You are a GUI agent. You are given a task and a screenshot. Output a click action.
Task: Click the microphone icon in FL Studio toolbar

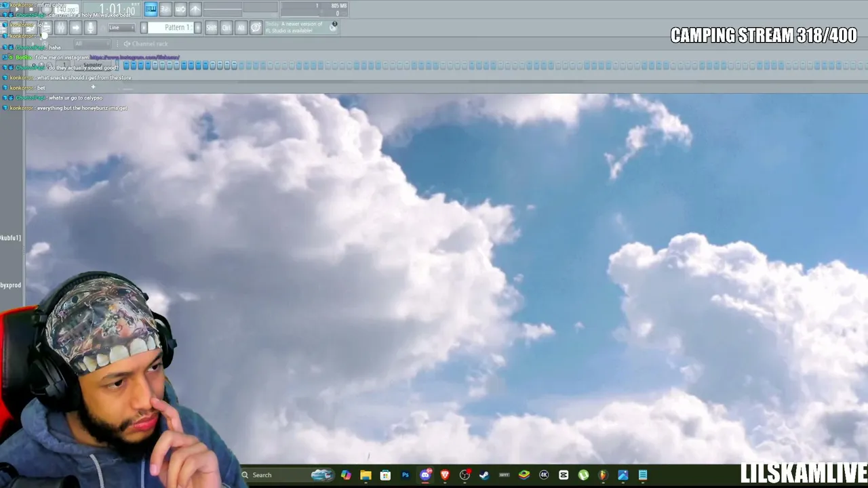pos(90,28)
